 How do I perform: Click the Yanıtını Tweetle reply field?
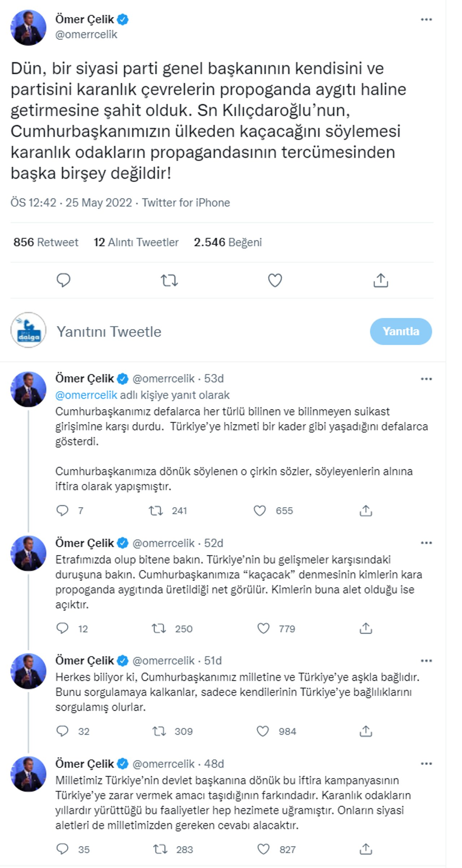108,331
